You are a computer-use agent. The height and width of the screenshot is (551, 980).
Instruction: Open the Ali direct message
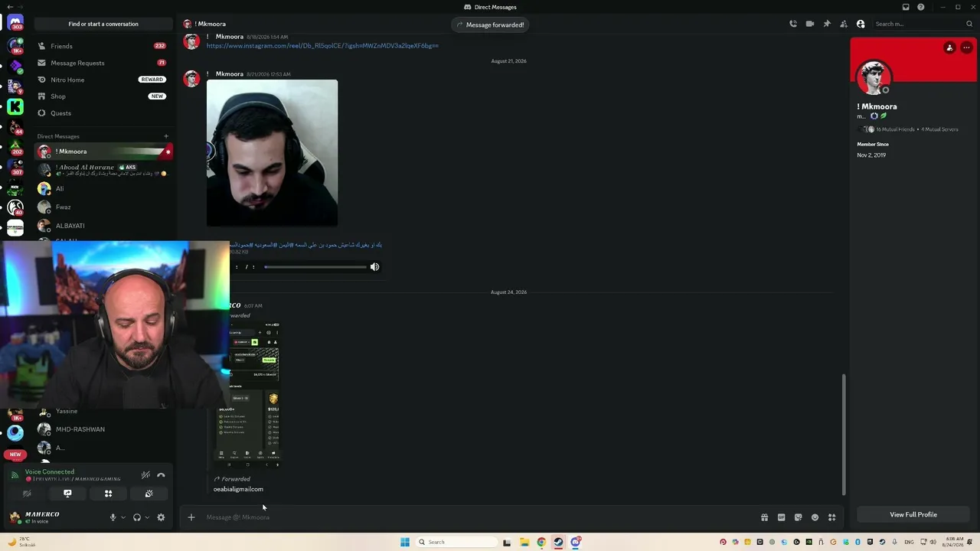(103, 188)
